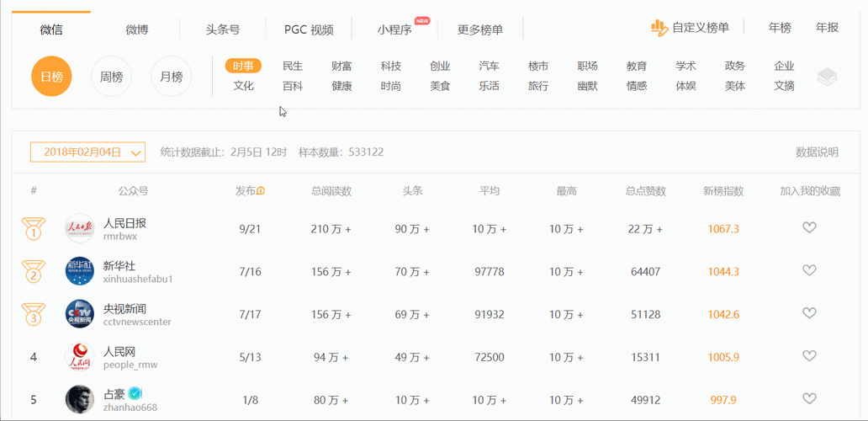Image resolution: width=868 pixels, height=421 pixels.
Task: Select the 健康 category
Action: point(341,87)
